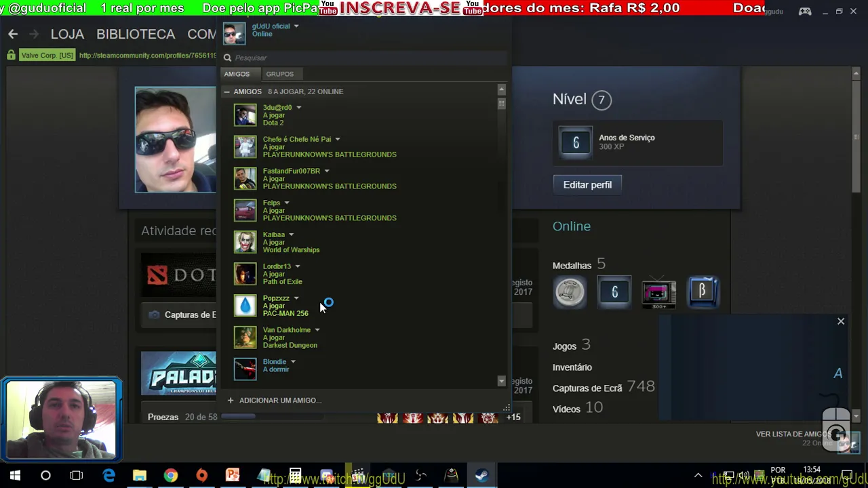Open File Explorer from taskbar

[x=140, y=475]
